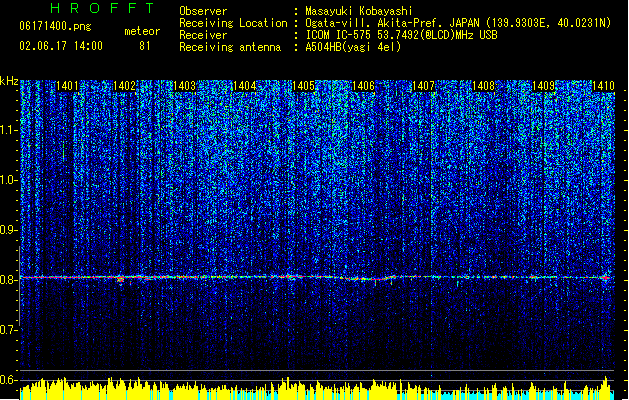The image size is (629, 400).
Task: Click the 1405 time marker
Action: (304, 86)
